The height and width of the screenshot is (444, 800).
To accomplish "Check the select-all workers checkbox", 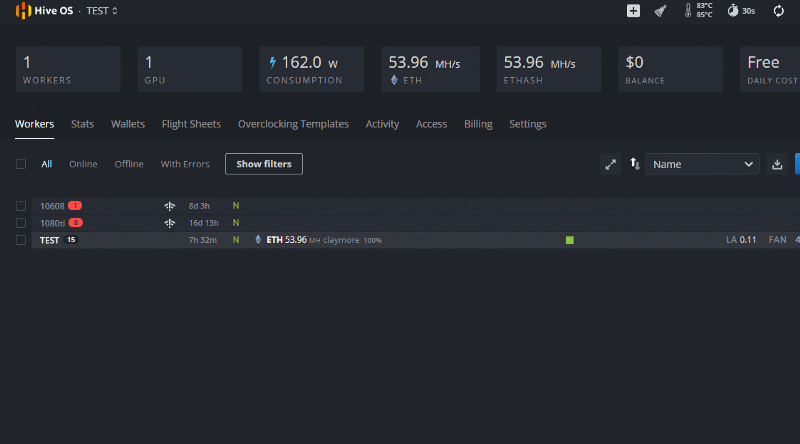I will [21, 164].
